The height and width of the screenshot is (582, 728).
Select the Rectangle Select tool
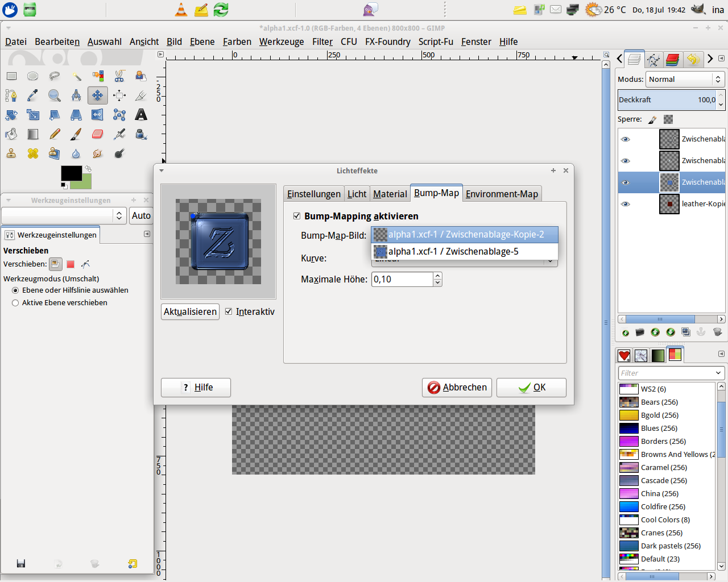[11, 76]
